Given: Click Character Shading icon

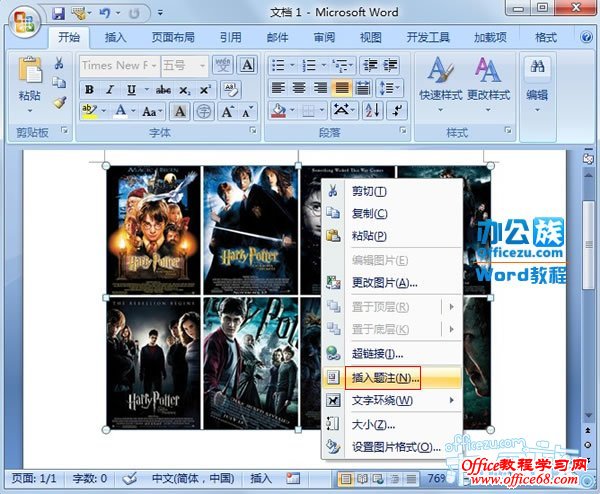Looking at the screenshot, I should point(179,112).
